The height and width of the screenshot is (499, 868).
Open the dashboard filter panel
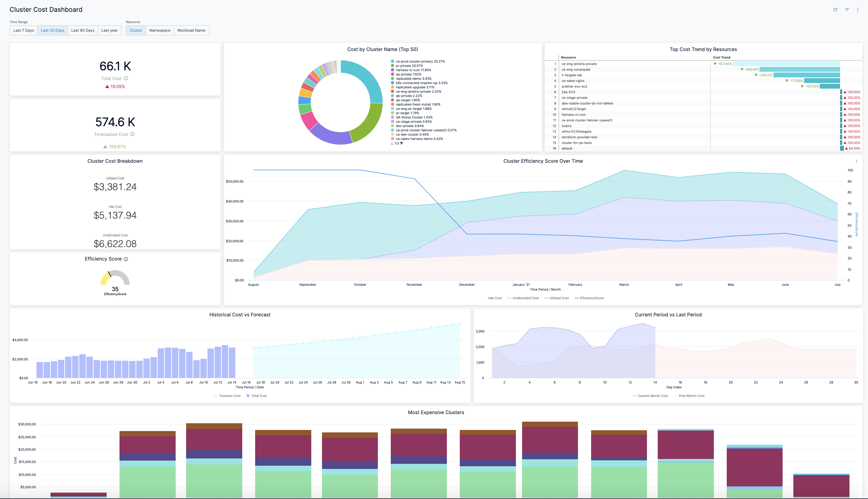pos(847,10)
